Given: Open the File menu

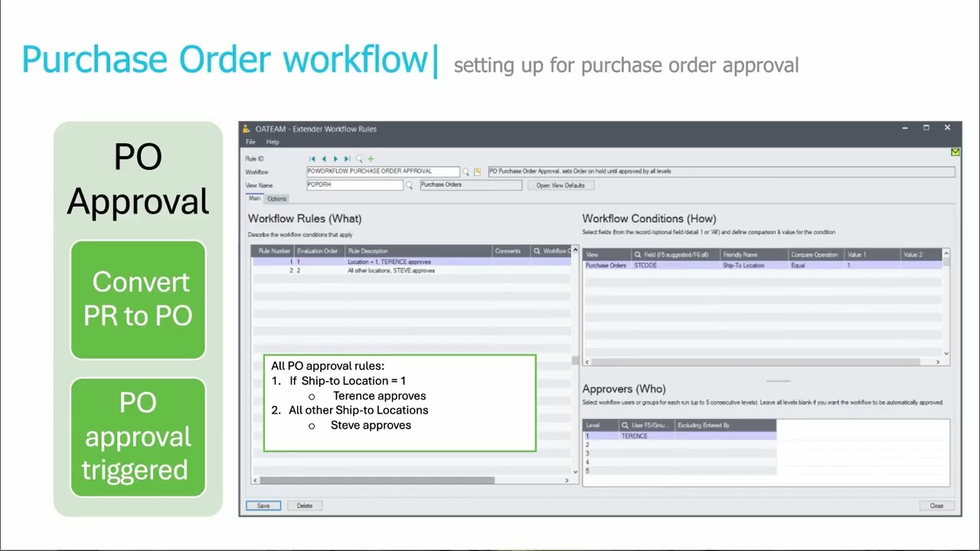Looking at the screenshot, I should 250,142.
